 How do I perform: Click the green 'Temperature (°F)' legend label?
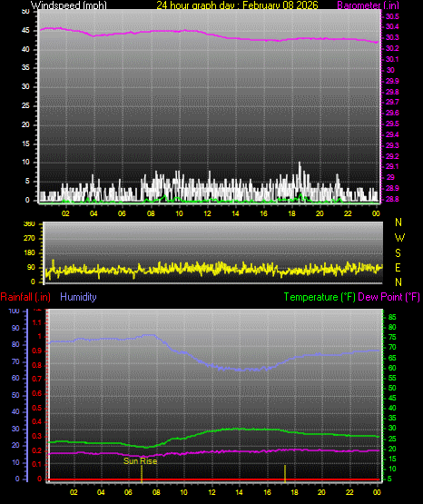point(320,297)
